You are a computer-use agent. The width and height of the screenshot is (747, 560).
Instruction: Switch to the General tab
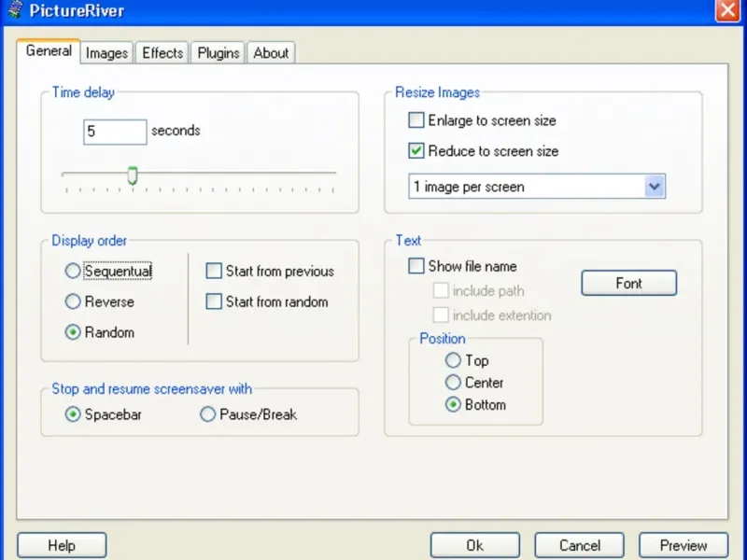(x=49, y=51)
